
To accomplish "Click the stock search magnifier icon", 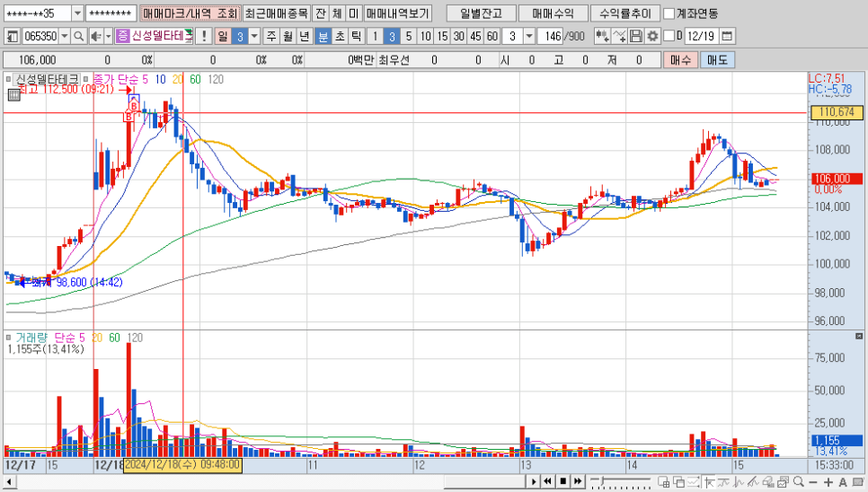I will (78, 36).
